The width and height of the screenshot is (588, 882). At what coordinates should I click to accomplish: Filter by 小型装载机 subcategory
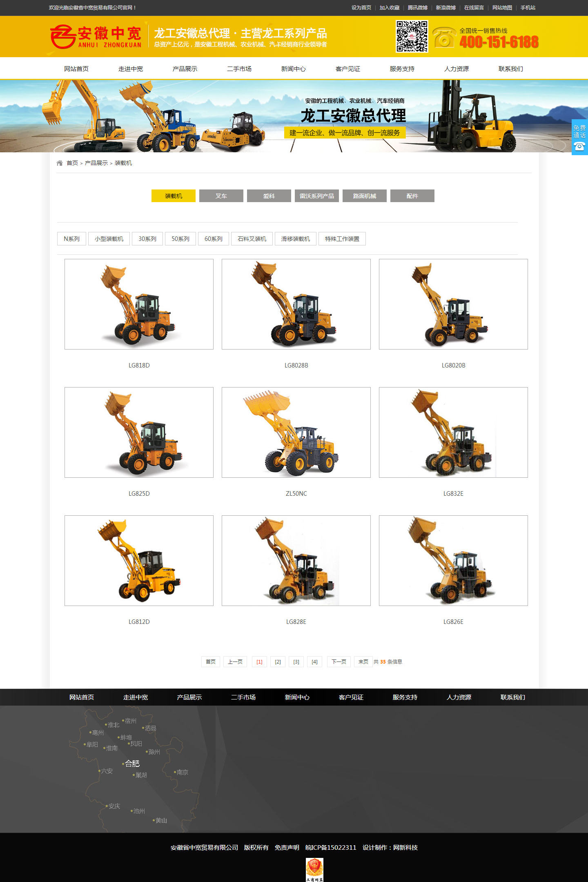(109, 239)
